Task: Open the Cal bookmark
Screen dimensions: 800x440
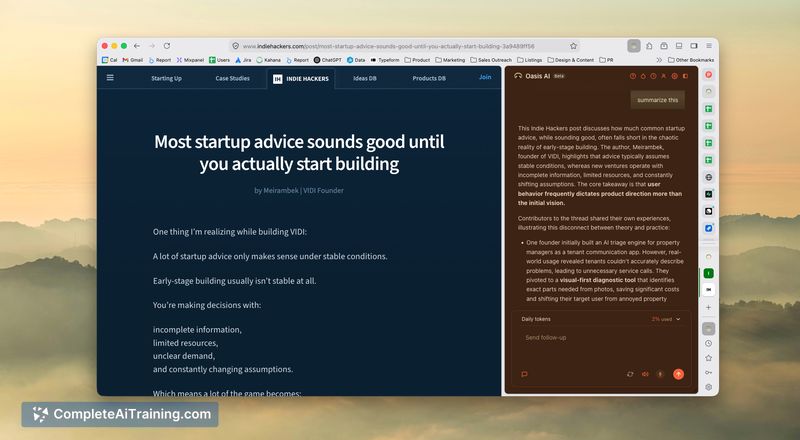Action: [110, 60]
